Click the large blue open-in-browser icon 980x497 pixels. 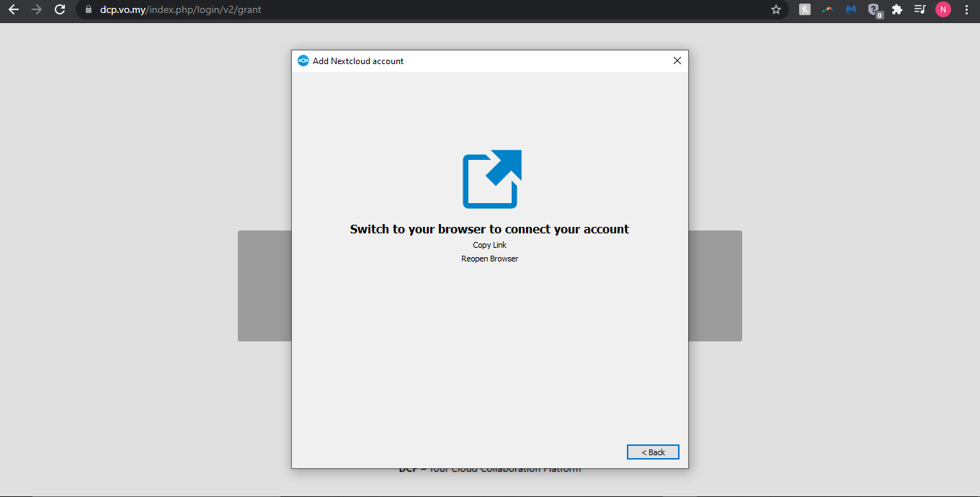[491, 179]
